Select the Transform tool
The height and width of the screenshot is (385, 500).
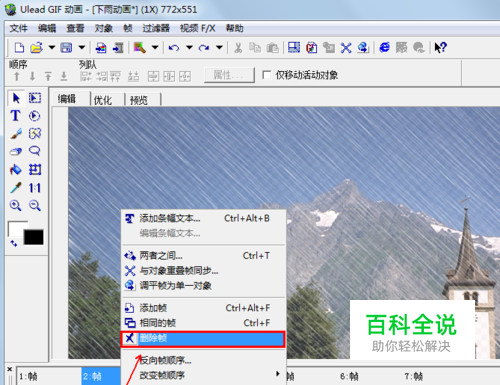pos(35,170)
